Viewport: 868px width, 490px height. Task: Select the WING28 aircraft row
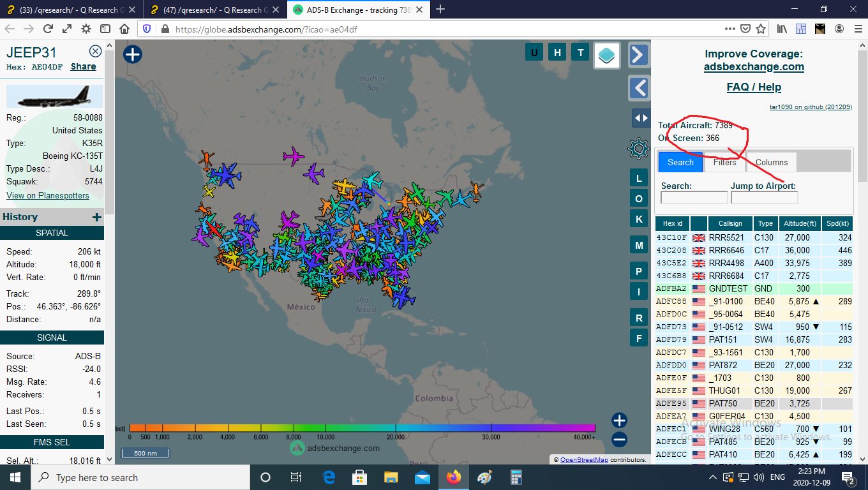click(x=754, y=429)
